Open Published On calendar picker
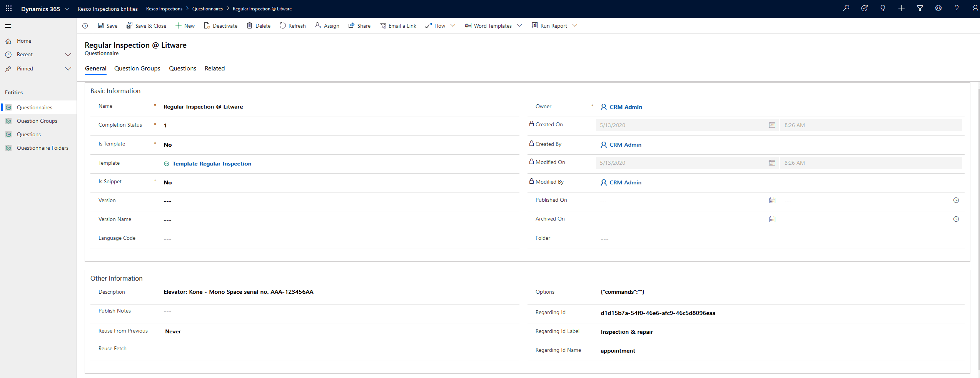980x378 pixels. tap(772, 201)
